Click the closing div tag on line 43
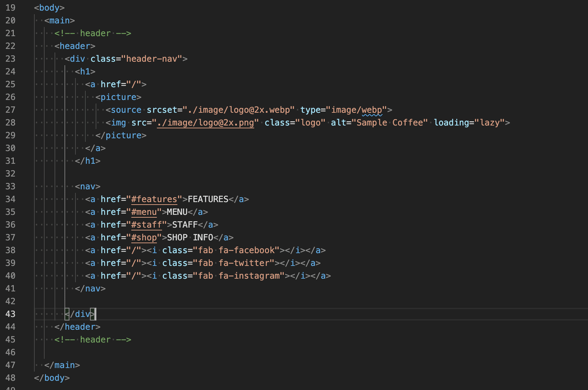 tap(80, 314)
